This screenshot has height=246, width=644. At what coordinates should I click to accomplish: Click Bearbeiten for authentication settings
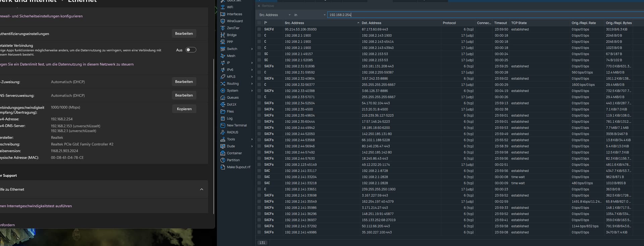pos(184,34)
